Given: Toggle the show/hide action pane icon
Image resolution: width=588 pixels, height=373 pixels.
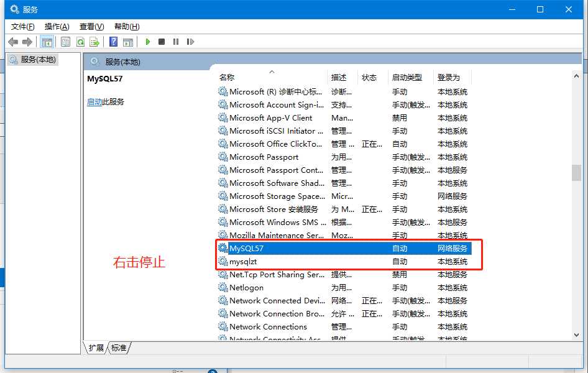Looking at the screenshot, I should (128, 42).
